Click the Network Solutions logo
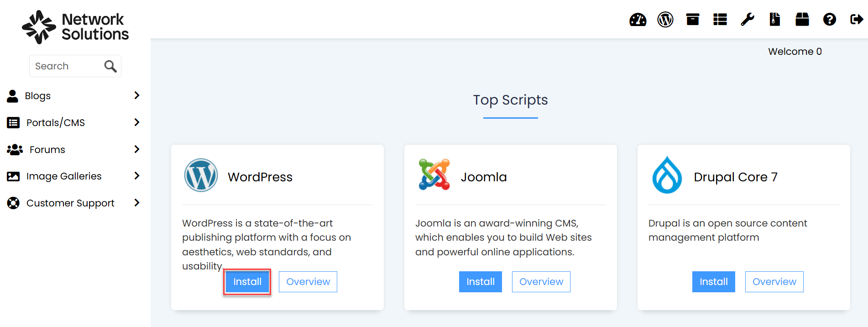 75,27
